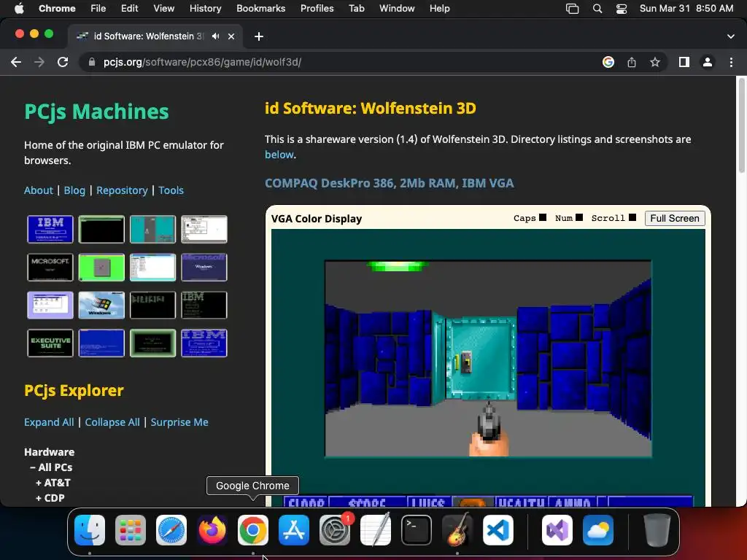Open System Settings from the dock

[x=334, y=530]
